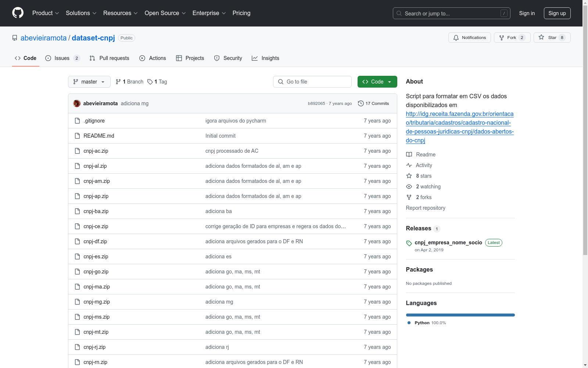Open the Pricing link
The image size is (588, 368).
pos(241,13)
